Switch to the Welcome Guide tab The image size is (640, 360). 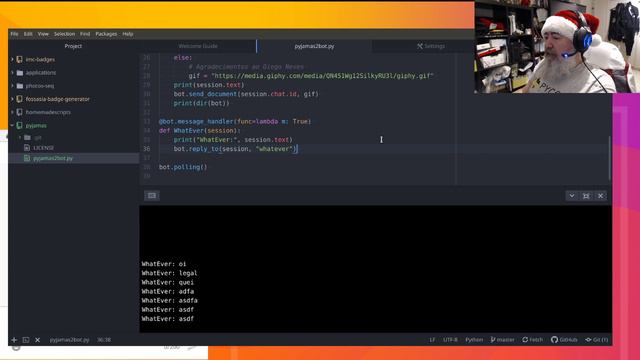click(198, 46)
